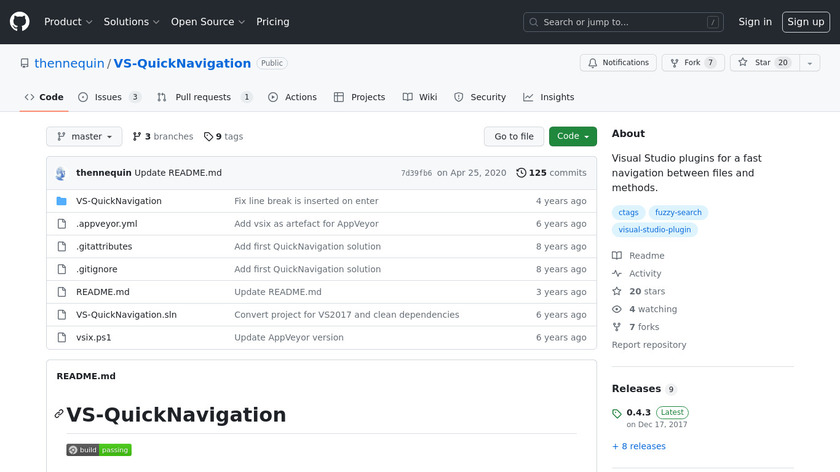Click the build passing badge
The height and width of the screenshot is (472, 840).
[99, 450]
